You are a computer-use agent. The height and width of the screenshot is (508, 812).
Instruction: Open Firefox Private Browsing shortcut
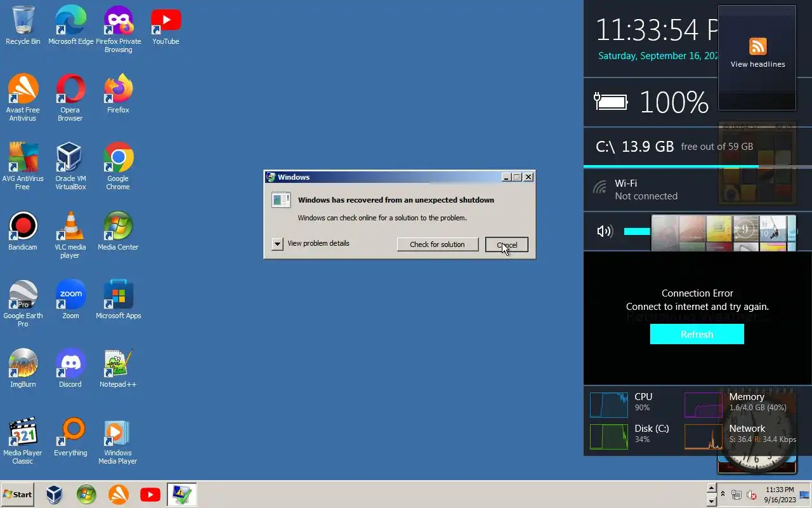[x=118, y=29]
